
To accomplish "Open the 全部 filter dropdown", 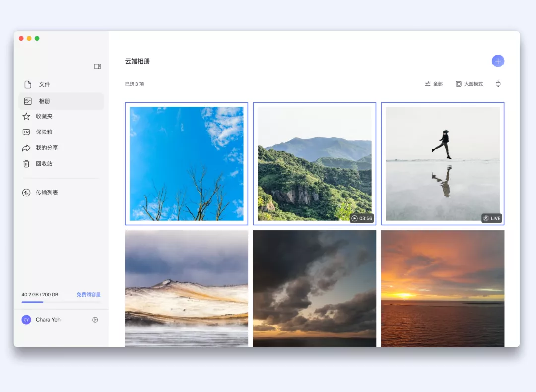I will [433, 84].
